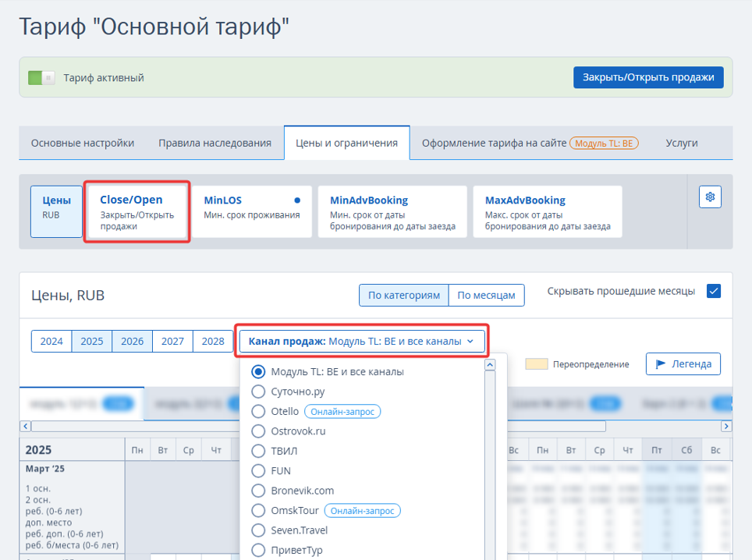Select year 2026
The image size is (752, 560).
pos(132,342)
